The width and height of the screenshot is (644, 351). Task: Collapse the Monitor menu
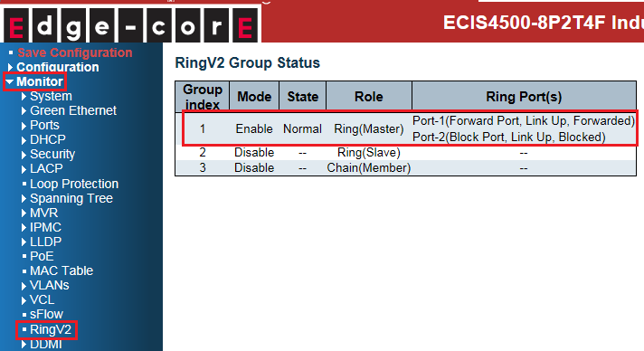tap(40, 81)
